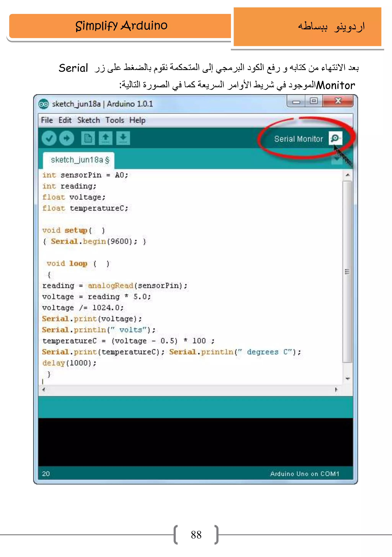This screenshot has height=557, width=392.
Task: Click the line 'float voltage;'
Action: click(x=74, y=197)
